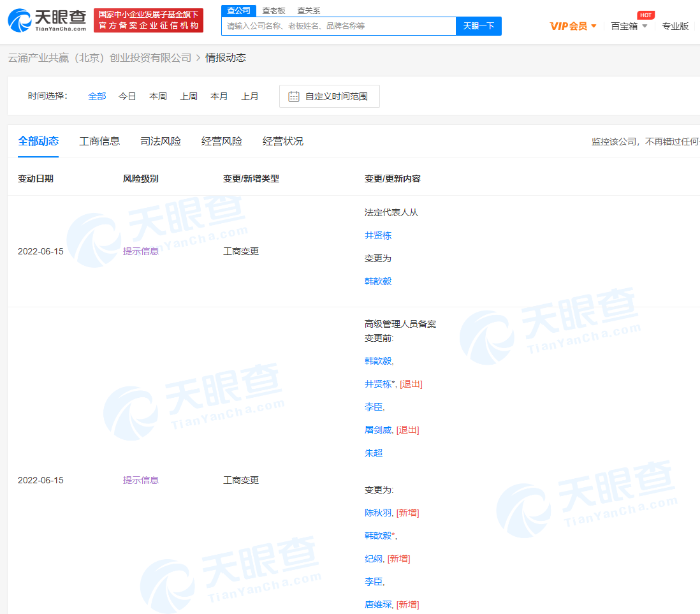Open the 专业版 link
This screenshot has height=614, width=700.
[x=675, y=26]
